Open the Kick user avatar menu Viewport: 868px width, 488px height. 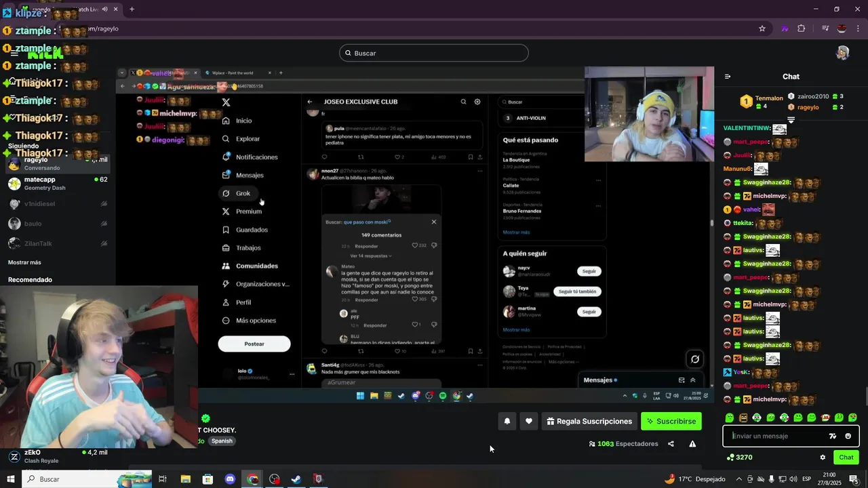(x=842, y=53)
